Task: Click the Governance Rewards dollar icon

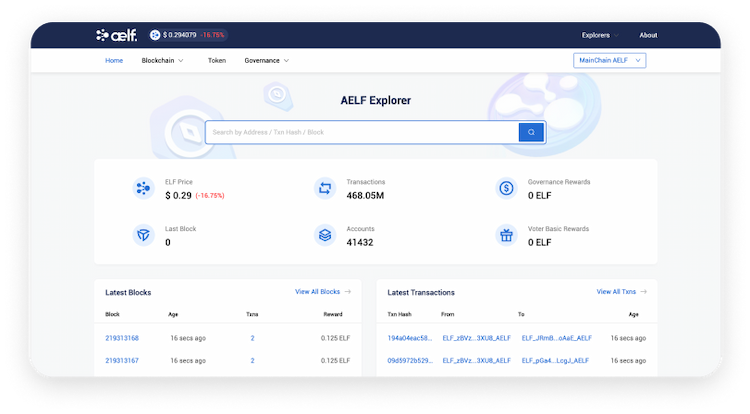Action: pyautogui.click(x=506, y=188)
